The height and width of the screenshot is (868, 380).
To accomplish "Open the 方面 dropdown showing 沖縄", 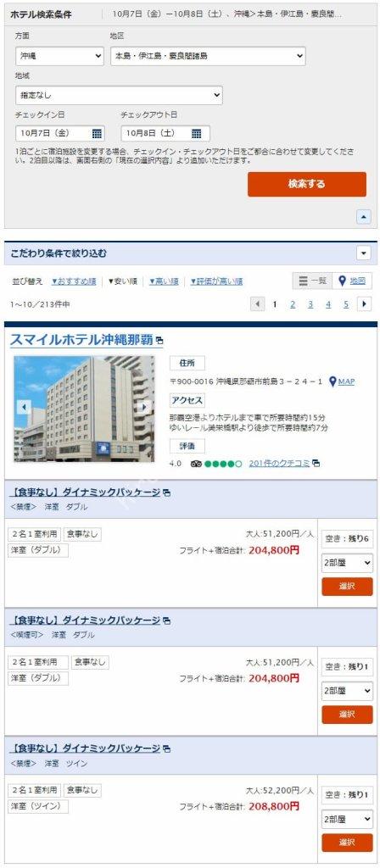I will 60,56.
